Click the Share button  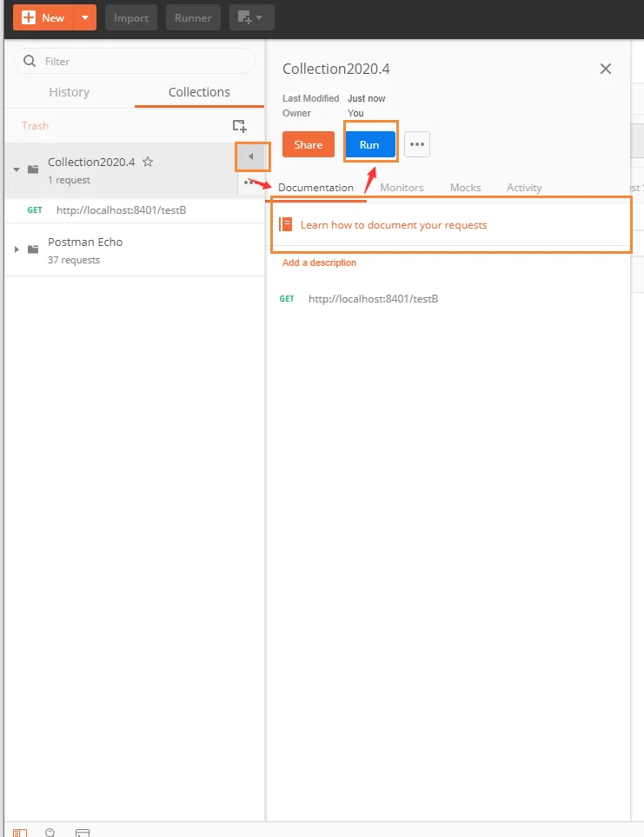309,144
